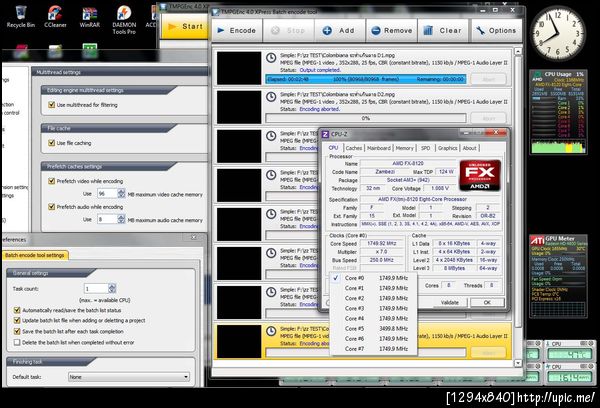600x408 pixels.
Task: Toggle Use multithread for filtering checkbox
Action: click(52, 104)
